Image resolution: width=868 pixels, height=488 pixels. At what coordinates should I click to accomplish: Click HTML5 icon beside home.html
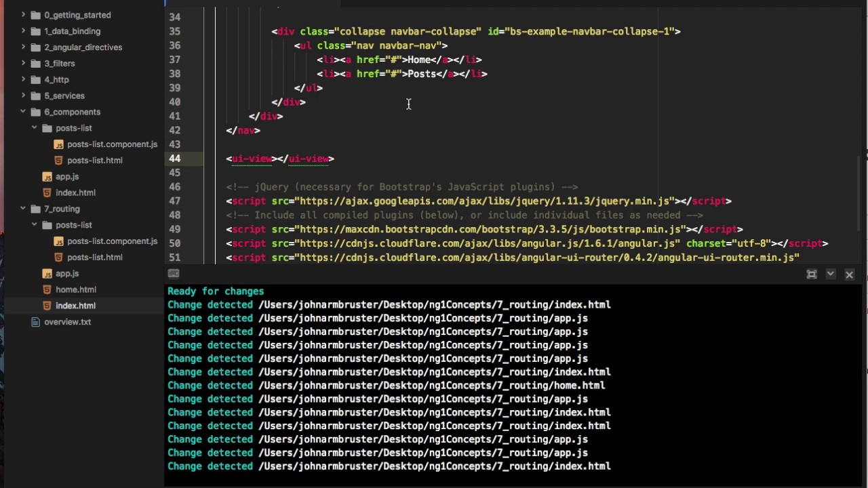[47, 290]
